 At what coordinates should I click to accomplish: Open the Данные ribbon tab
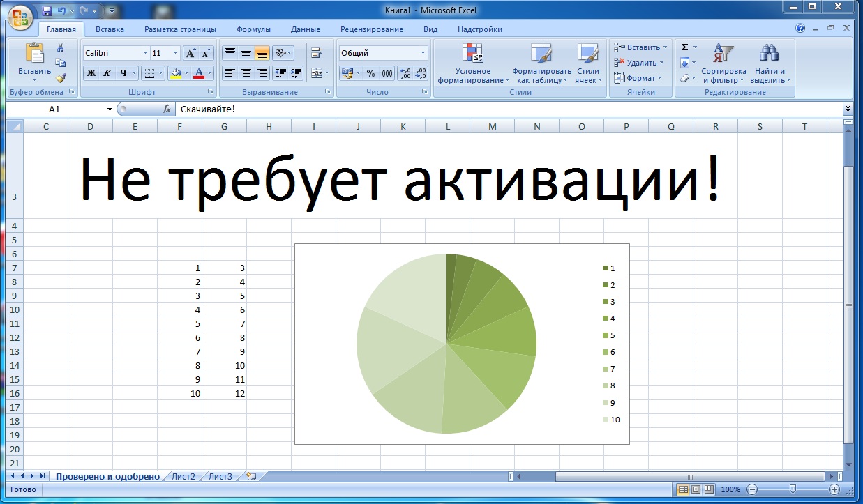[x=307, y=29]
